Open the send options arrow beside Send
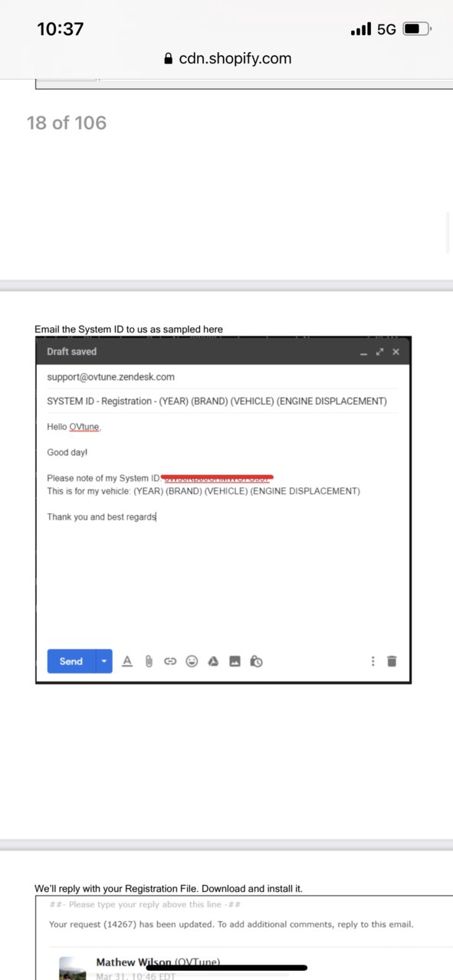453x980 pixels. click(x=104, y=661)
